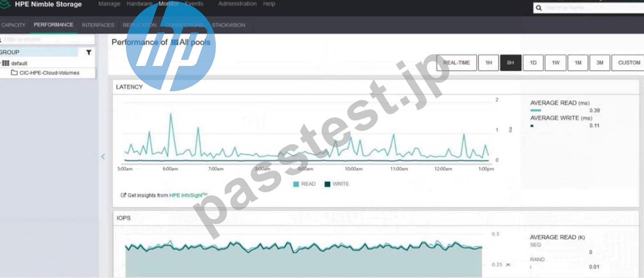Click the search magnifier icon in top bar
This screenshot has width=644, height=278.
click(x=539, y=8)
